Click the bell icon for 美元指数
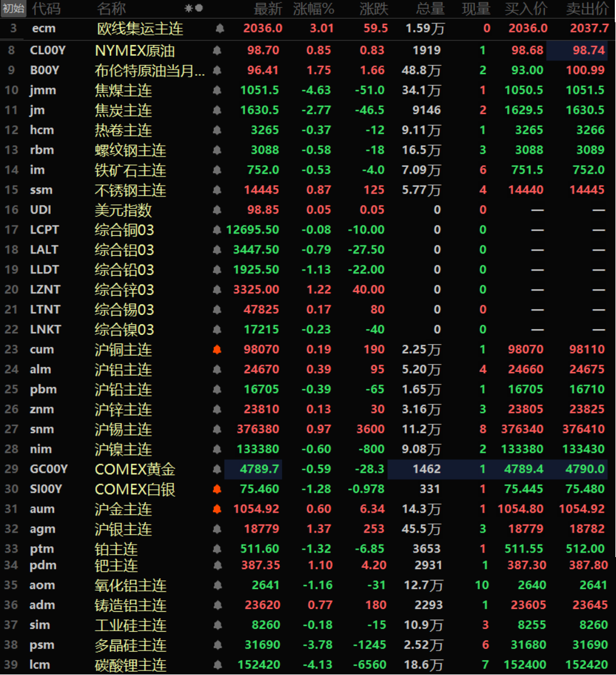 [217, 210]
